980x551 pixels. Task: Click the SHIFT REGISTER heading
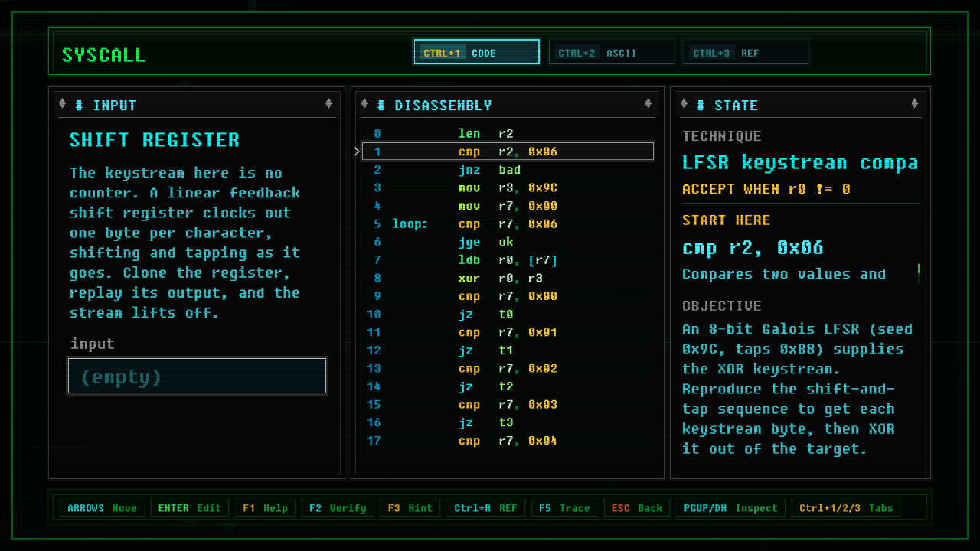click(x=155, y=140)
